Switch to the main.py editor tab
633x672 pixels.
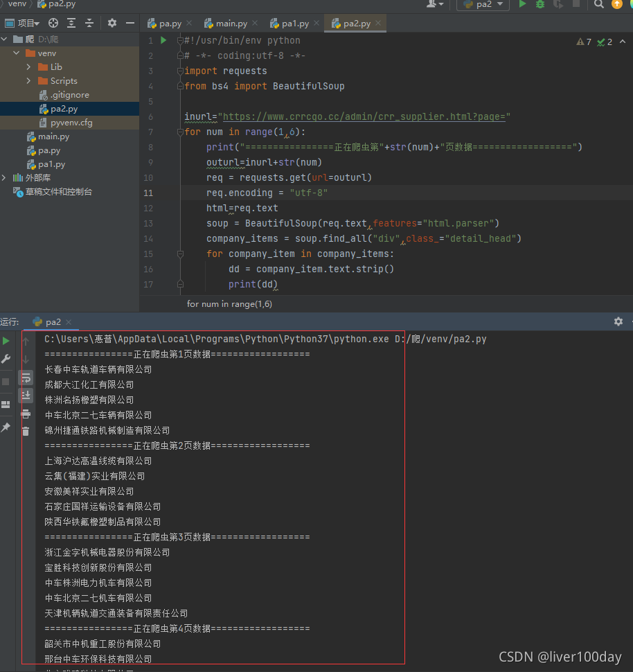click(231, 24)
